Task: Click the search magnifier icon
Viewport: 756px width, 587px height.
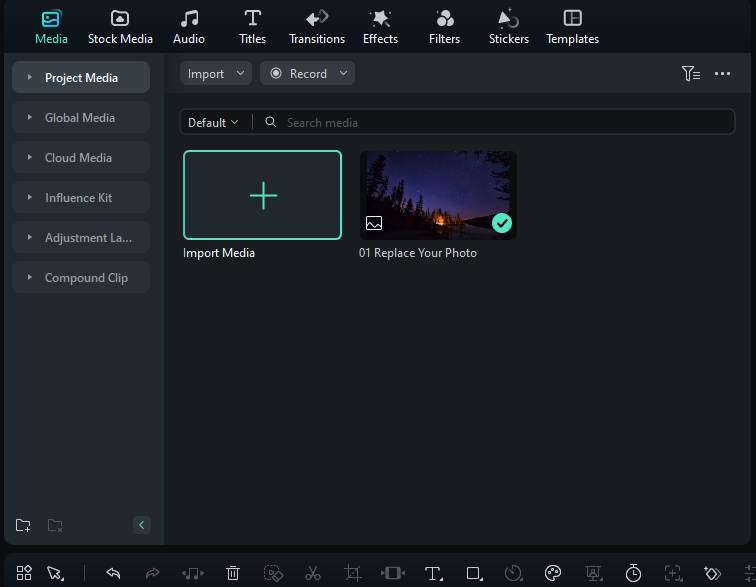Action: click(x=271, y=122)
